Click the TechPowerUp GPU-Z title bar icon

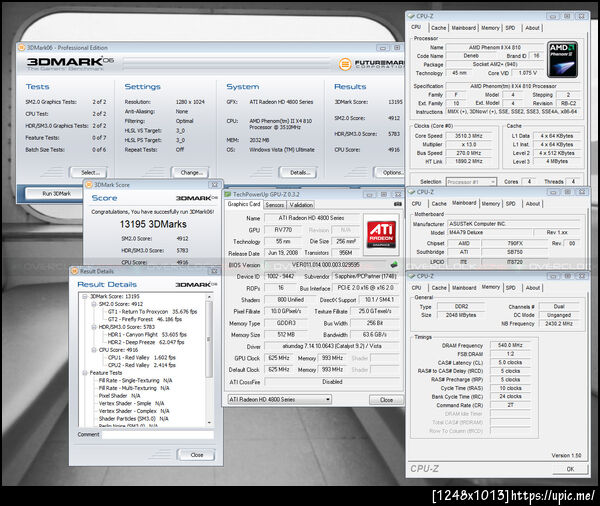(228, 194)
